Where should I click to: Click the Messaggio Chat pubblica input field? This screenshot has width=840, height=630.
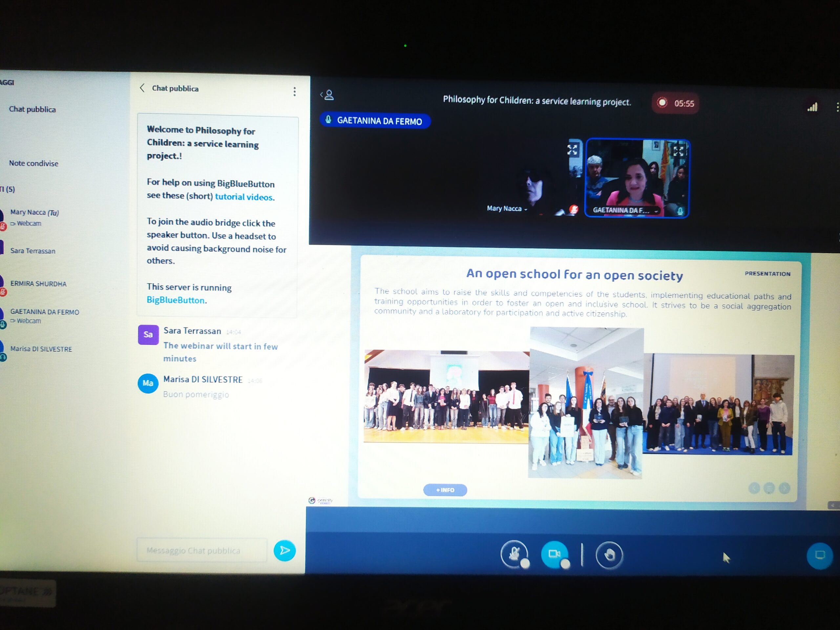tap(202, 550)
